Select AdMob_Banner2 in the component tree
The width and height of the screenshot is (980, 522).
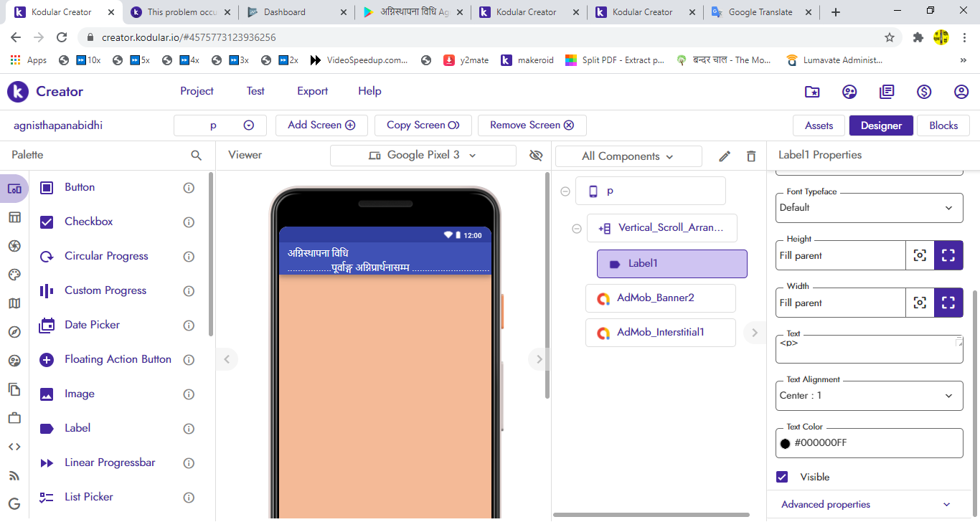[661, 298]
